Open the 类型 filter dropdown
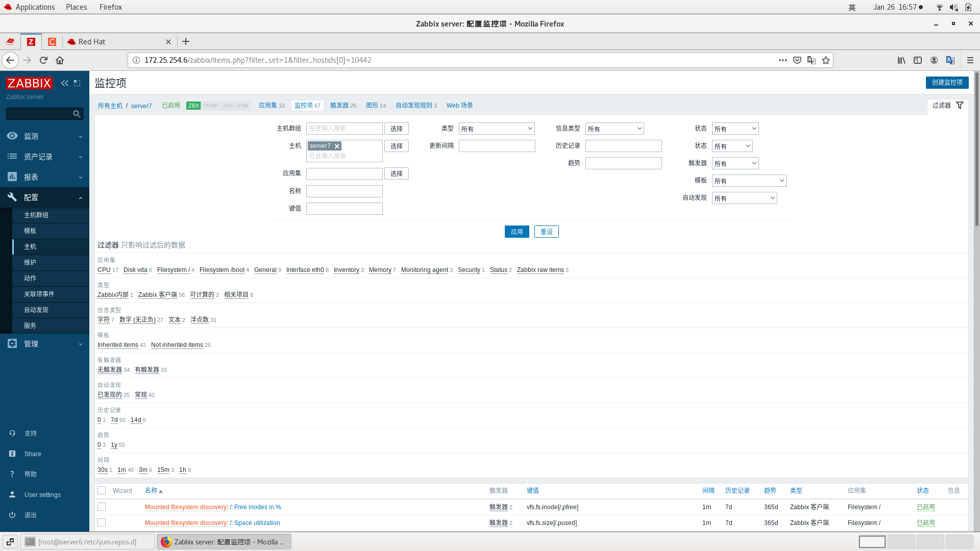The height and width of the screenshot is (551, 980). 496,129
